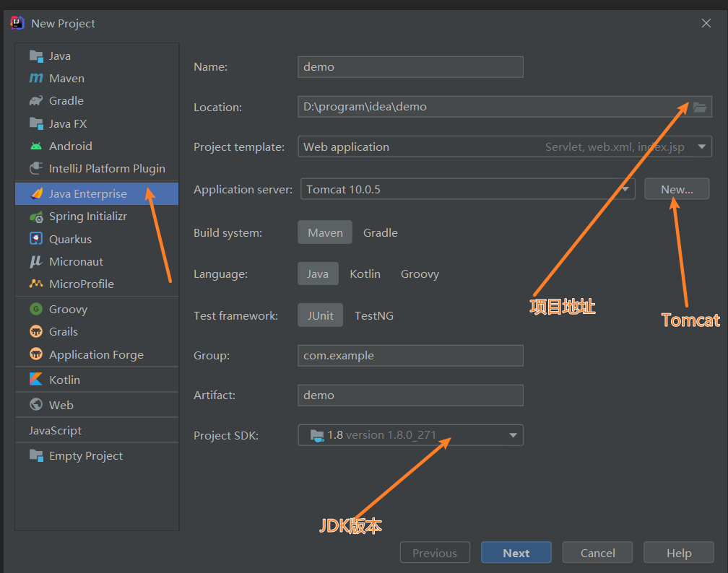Click the Gradle elephant icon
The height and width of the screenshot is (573, 728).
point(36,101)
